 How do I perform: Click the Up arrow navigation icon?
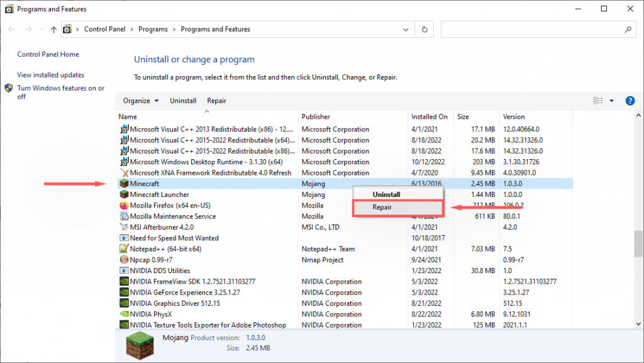pos(53,29)
